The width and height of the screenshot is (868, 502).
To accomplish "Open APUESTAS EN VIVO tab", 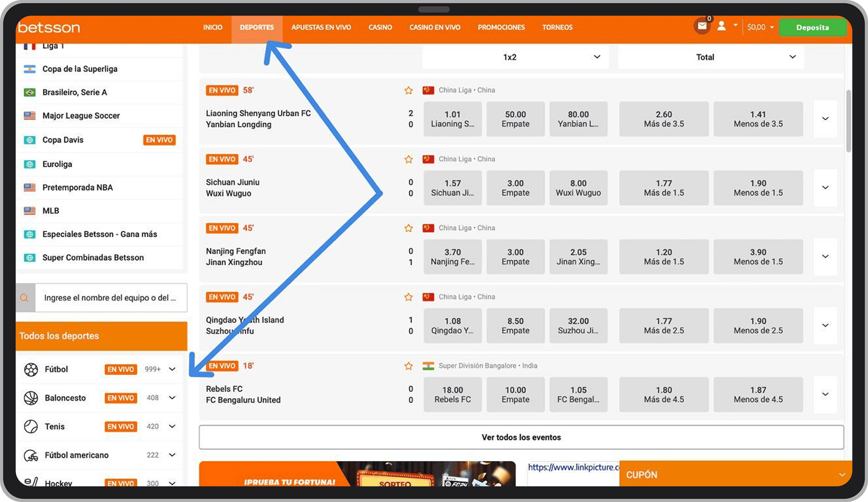I will coord(321,28).
